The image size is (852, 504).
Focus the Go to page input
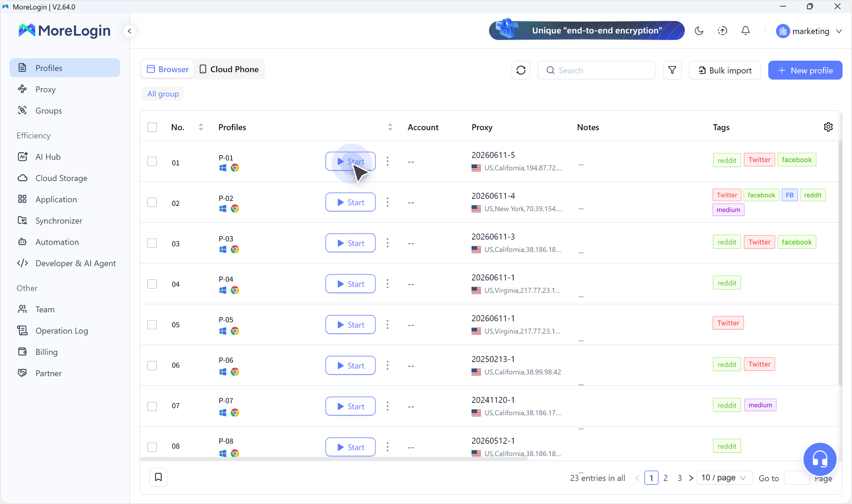[796, 478]
